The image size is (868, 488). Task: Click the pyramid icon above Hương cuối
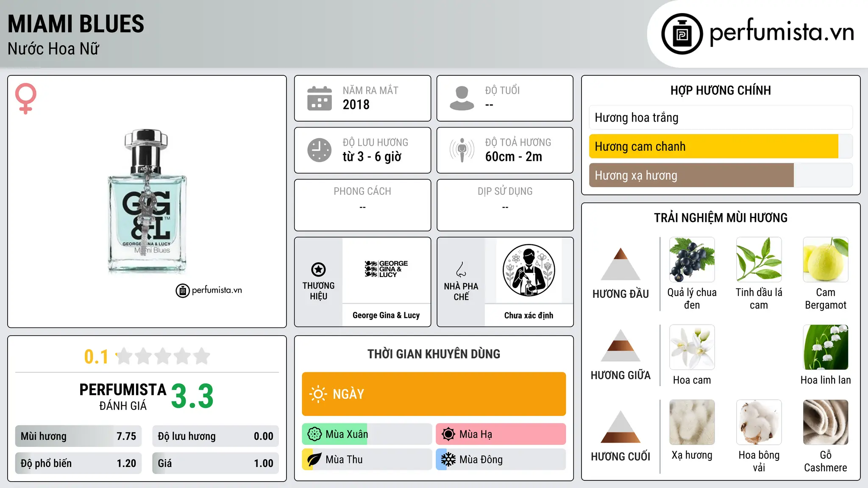(621, 427)
